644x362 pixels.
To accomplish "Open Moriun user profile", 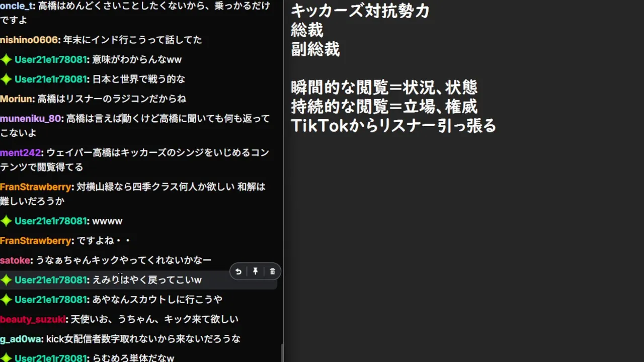I will 17,99.
